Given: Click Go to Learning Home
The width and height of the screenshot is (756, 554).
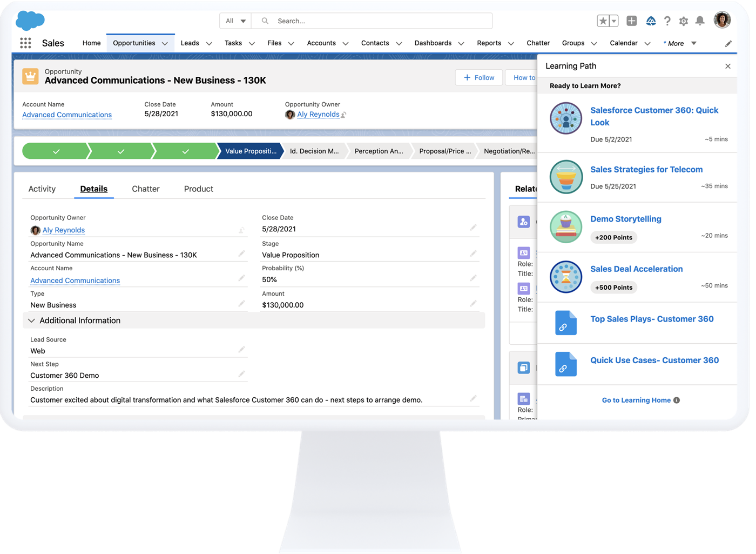Looking at the screenshot, I should [x=636, y=401].
